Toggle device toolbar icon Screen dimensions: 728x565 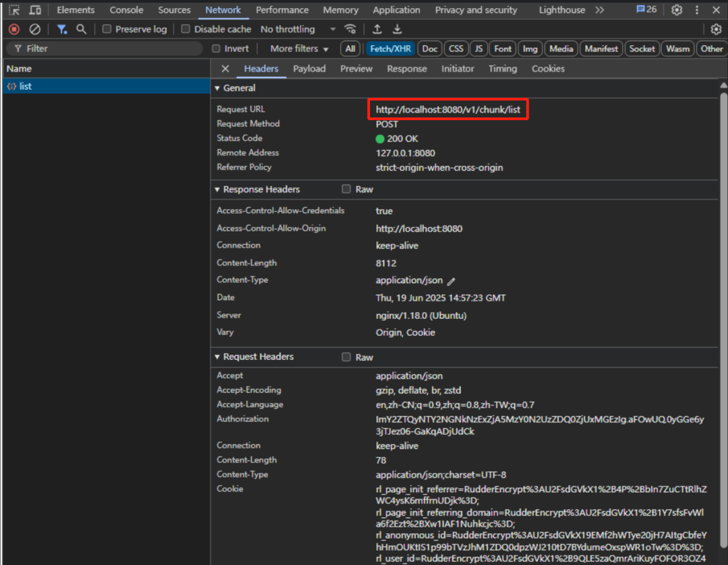click(x=35, y=10)
